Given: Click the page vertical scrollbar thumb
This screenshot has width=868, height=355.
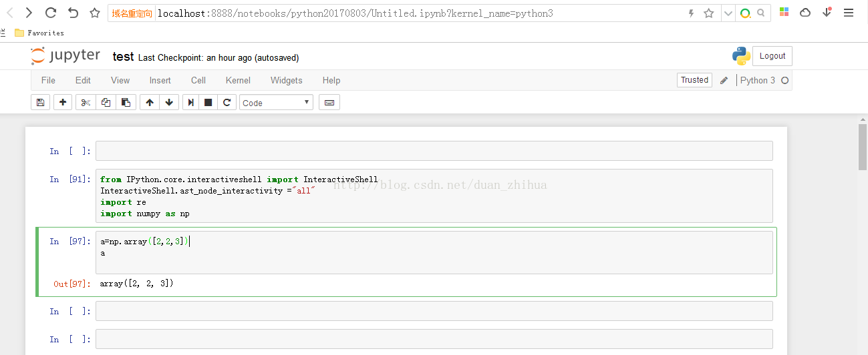Looking at the screenshot, I should 863,147.
